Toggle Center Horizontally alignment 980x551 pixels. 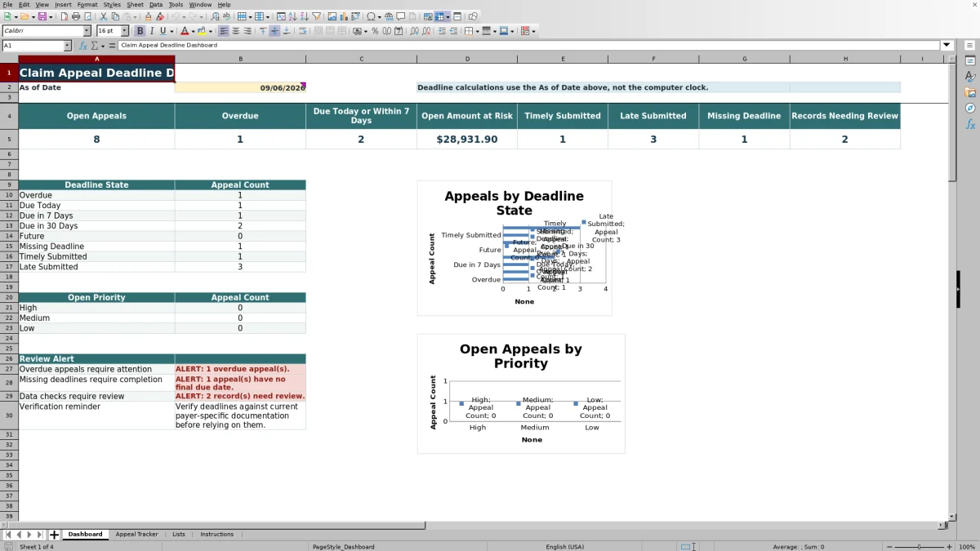pyautogui.click(x=235, y=31)
